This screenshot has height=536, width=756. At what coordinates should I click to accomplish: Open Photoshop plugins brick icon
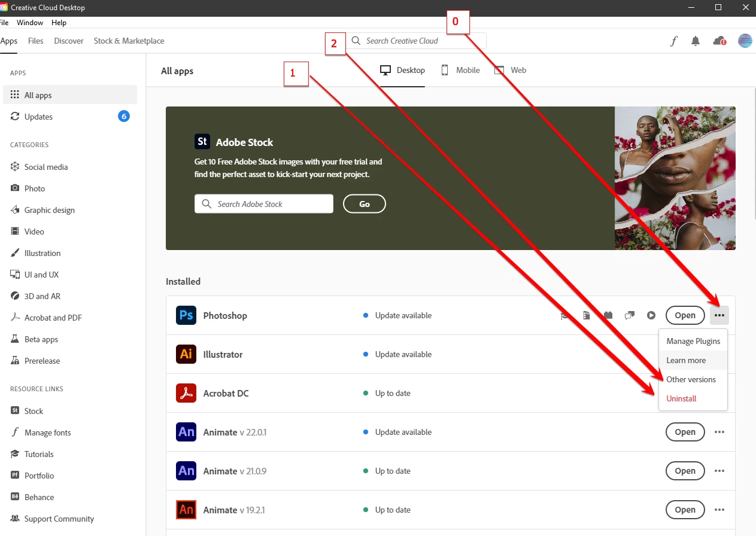[x=609, y=315]
